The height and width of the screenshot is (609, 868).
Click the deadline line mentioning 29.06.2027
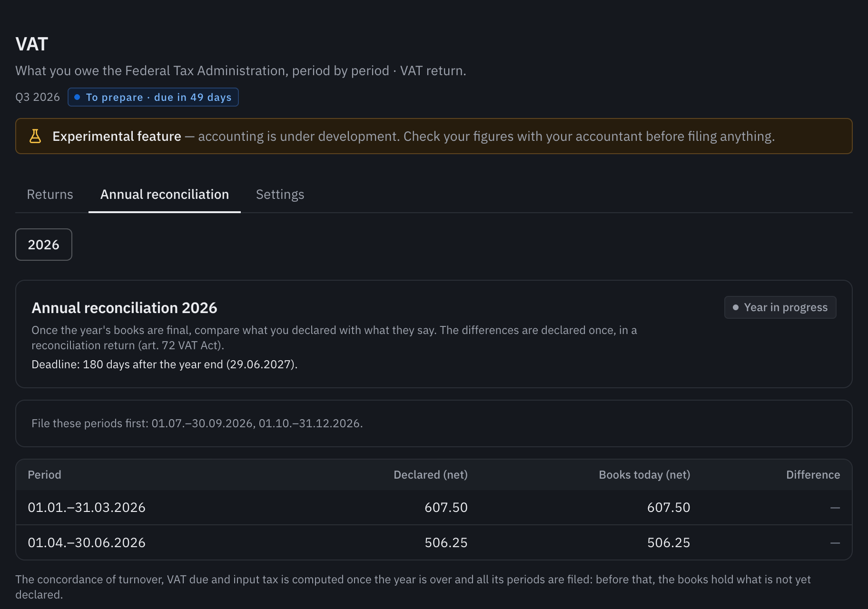click(x=165, y=364)
